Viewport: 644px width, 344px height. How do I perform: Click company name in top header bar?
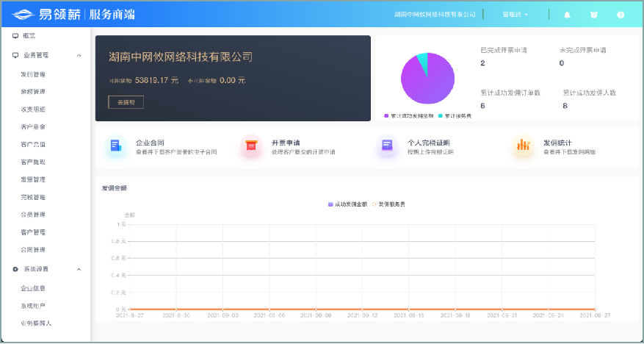point(435,15)
